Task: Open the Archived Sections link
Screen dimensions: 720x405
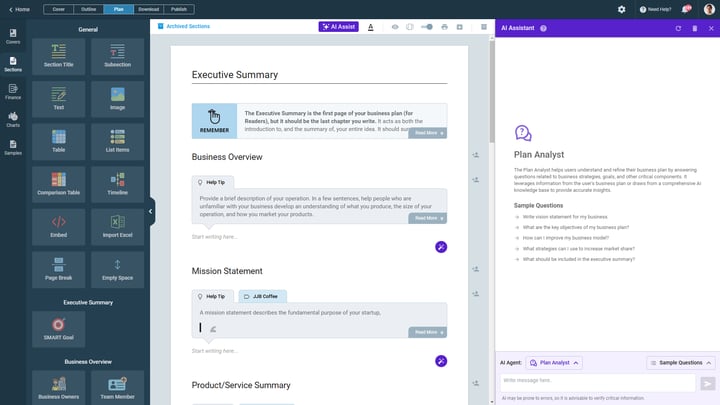Action: [x=184, y=26]
